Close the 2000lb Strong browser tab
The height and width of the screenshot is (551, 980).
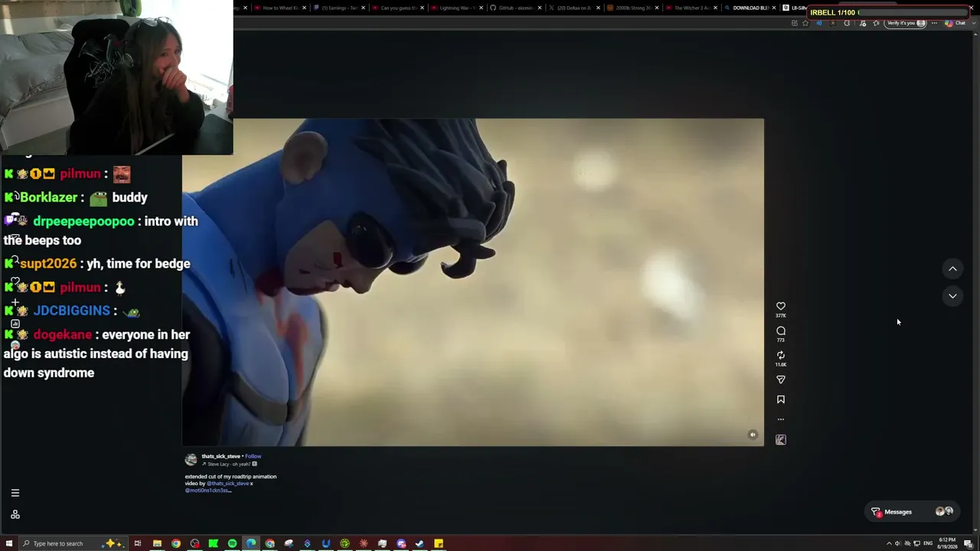[657, 8]
